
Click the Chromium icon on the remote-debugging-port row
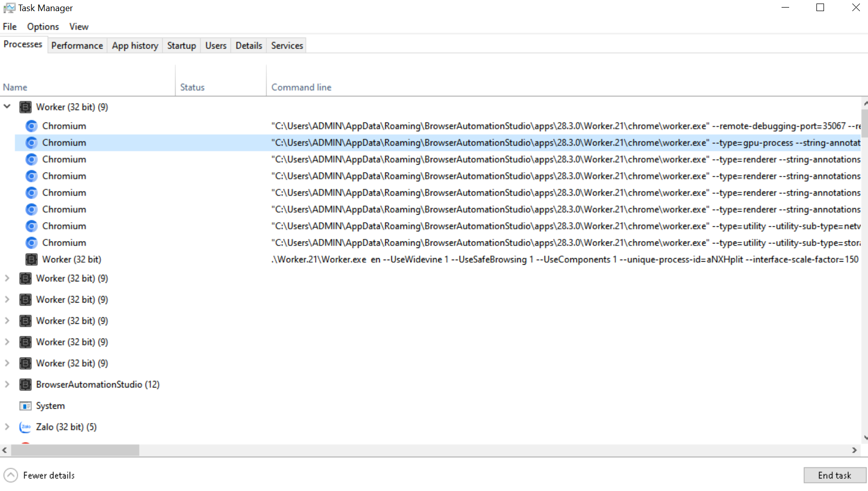click(31, 126)
